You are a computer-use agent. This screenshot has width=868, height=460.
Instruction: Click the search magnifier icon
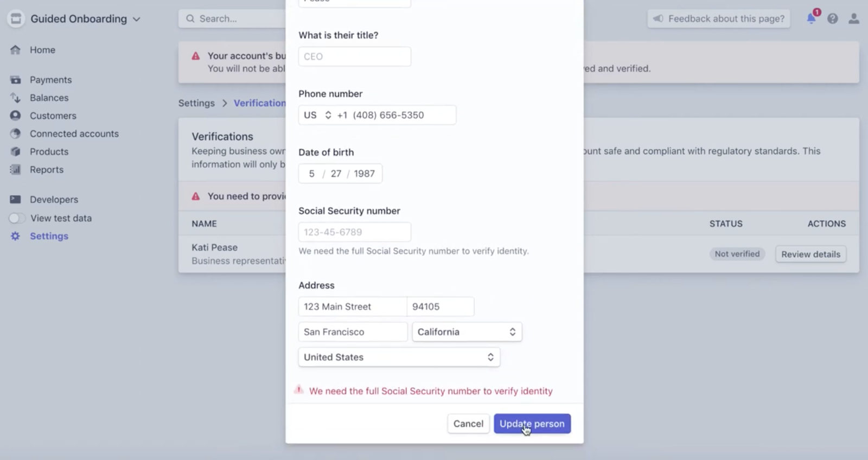(x=190, y=18)
